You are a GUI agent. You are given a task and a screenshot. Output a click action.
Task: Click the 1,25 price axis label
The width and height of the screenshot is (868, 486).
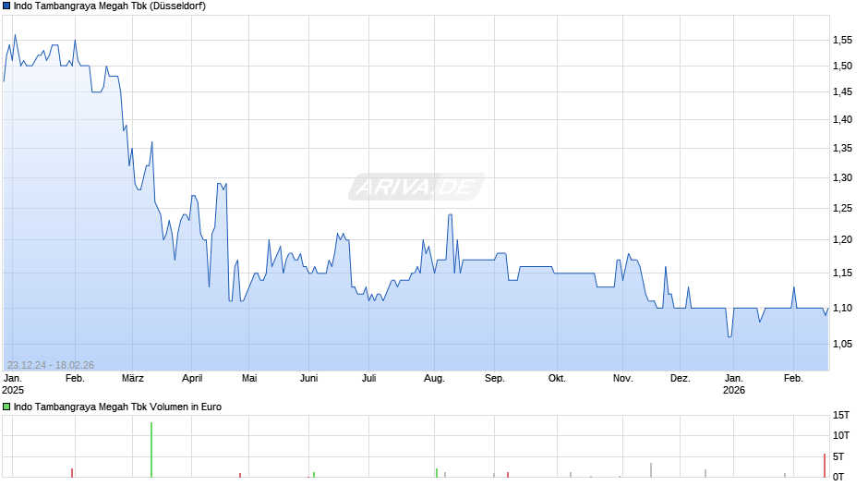(842, 209)
